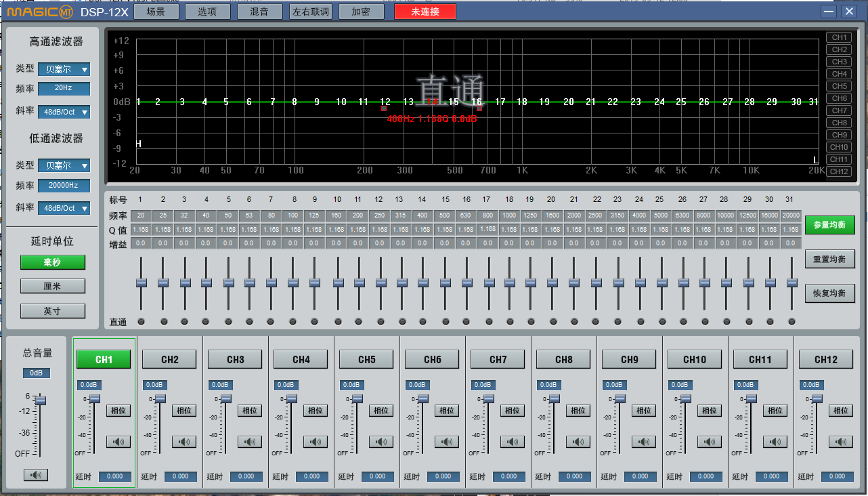The image size is (868, 496).
Task: Click band 18 frequency cell 1000
Action: click(x=509, y=215)
